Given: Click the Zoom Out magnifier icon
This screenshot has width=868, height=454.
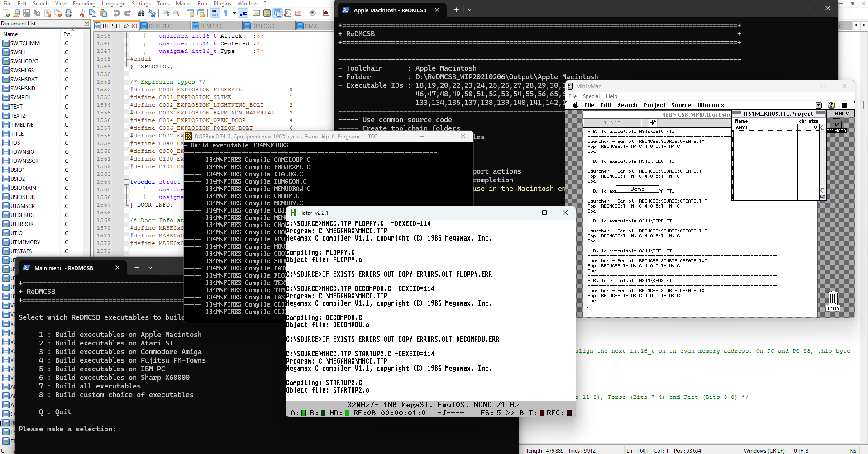Looking at the screenshot, I should 176,13.
